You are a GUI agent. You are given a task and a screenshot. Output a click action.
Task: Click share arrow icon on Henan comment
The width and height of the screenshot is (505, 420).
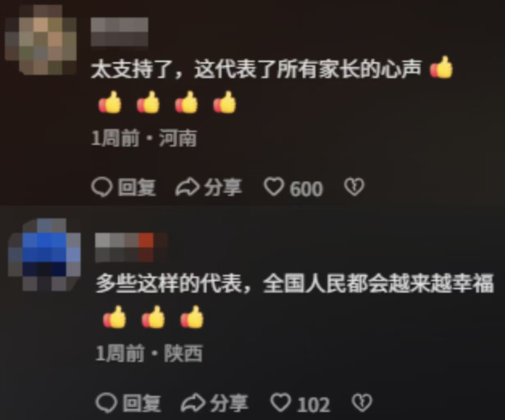coord(187,187)
